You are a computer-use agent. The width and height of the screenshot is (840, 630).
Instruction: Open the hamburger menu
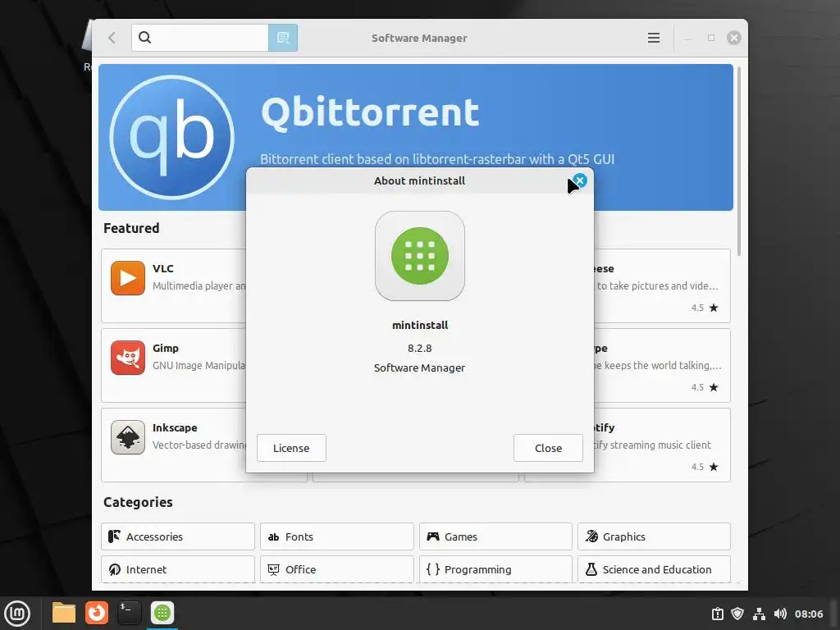click(653, 38)
